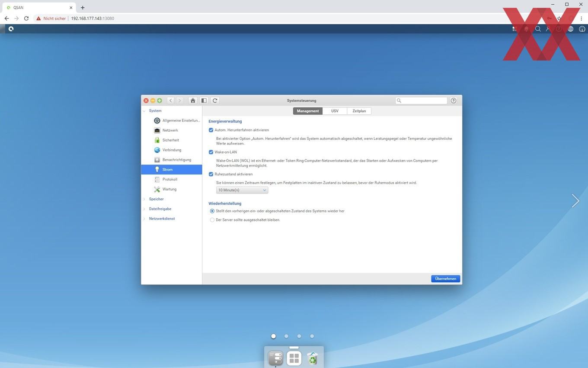Collapse the System tree section

144,111
